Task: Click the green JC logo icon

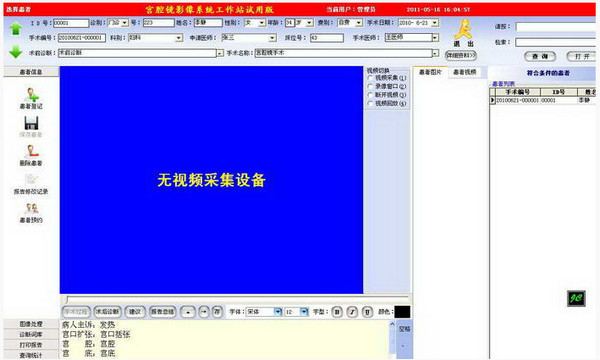Action: click(576, 298)
